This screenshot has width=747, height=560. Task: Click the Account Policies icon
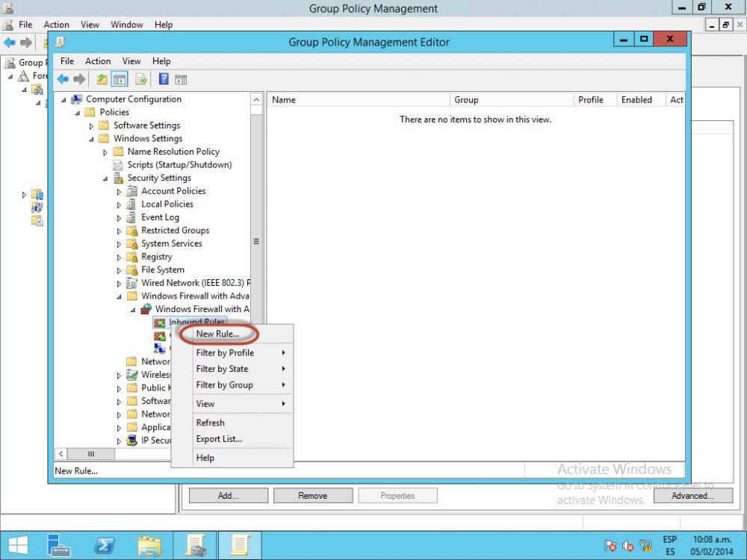(132, 191)
